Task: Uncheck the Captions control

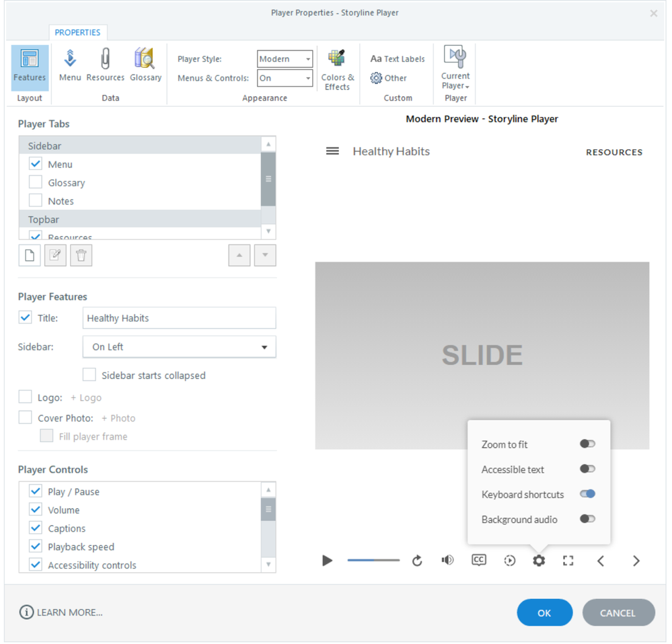Action: pos(36,528)
